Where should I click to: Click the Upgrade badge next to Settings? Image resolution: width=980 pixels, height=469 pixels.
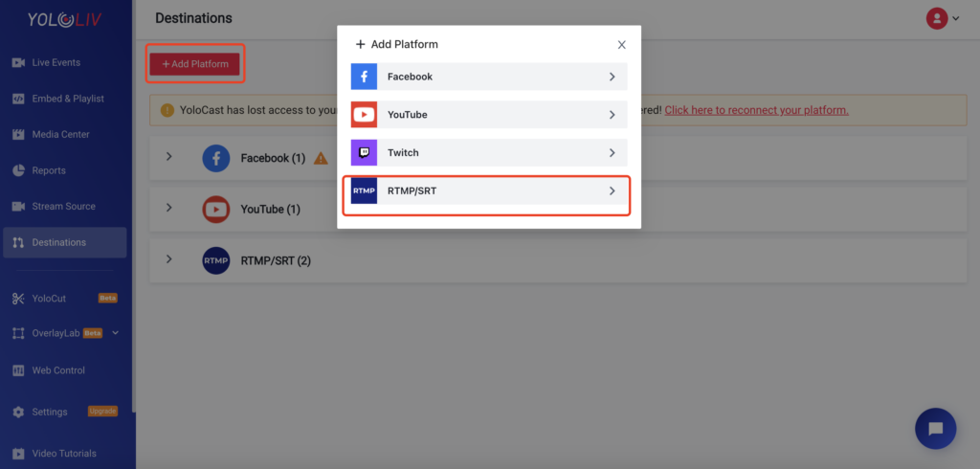click(102, 411)
